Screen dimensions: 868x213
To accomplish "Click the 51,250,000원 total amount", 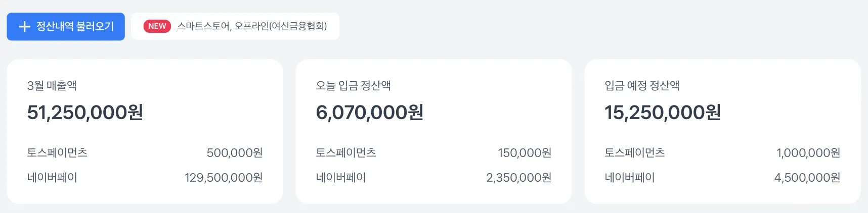I will [85, 113].
